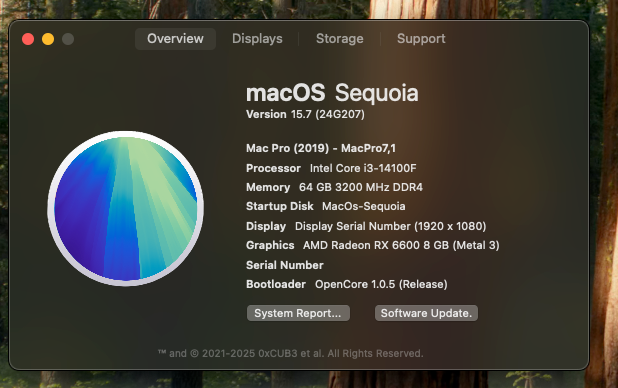Minimize the window with the yellow button
The width and height of the screenshot is (618, 388).
click(48, 39)
